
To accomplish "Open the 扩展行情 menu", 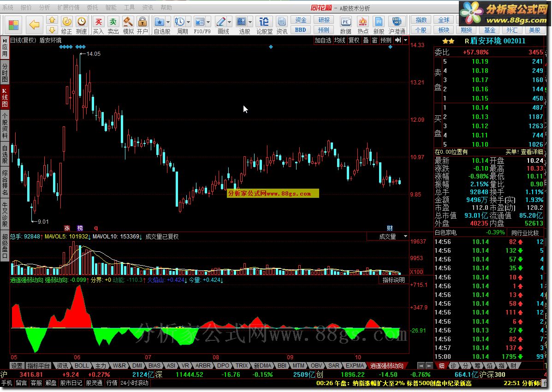I will tap(68, 7).
